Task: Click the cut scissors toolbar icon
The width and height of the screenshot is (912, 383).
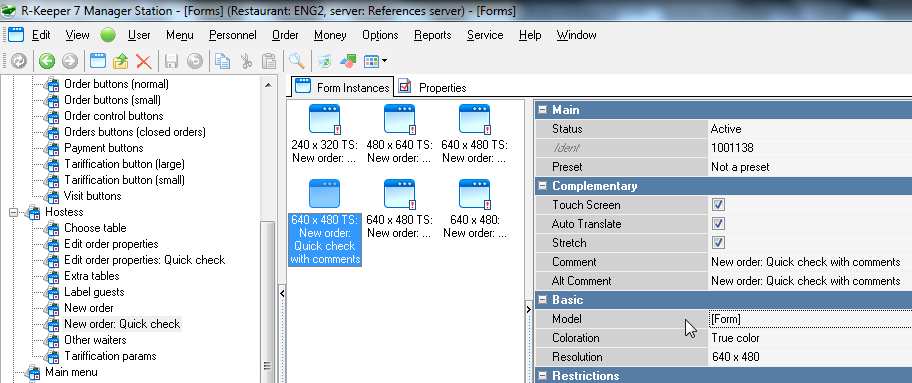Action: 247,61
